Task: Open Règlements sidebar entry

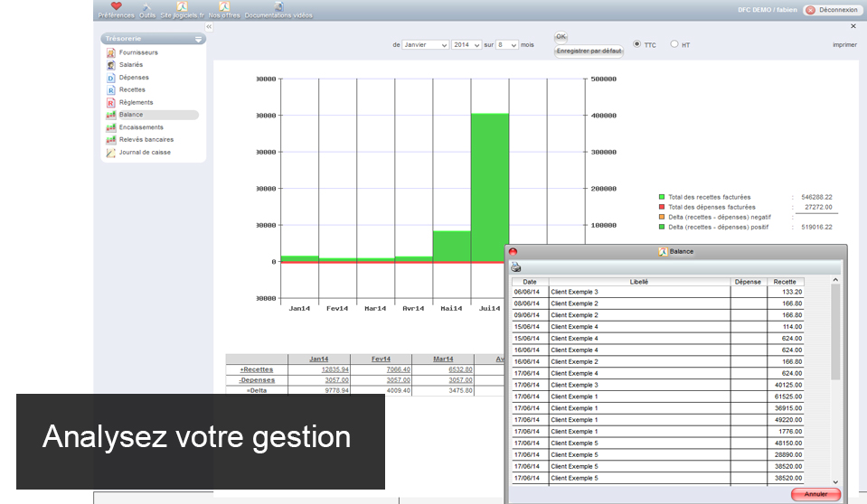Action: tap(136, 102)
